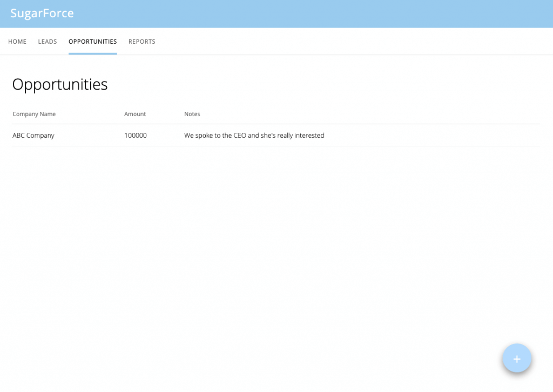Go to the Reports tab
This screenshot has height=392, width=553.
[142, 42]
